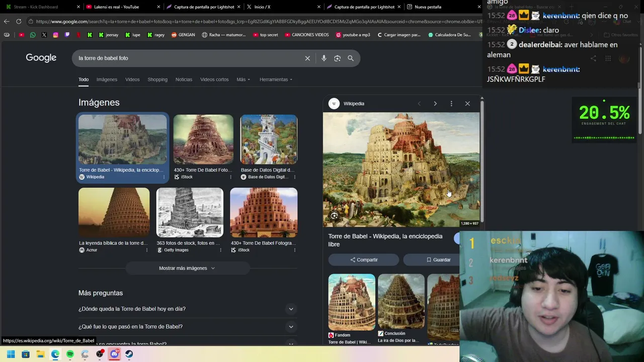Open the large Wikipedia Tower of Babel image
The image size is (644, 362).
[401, 169]
